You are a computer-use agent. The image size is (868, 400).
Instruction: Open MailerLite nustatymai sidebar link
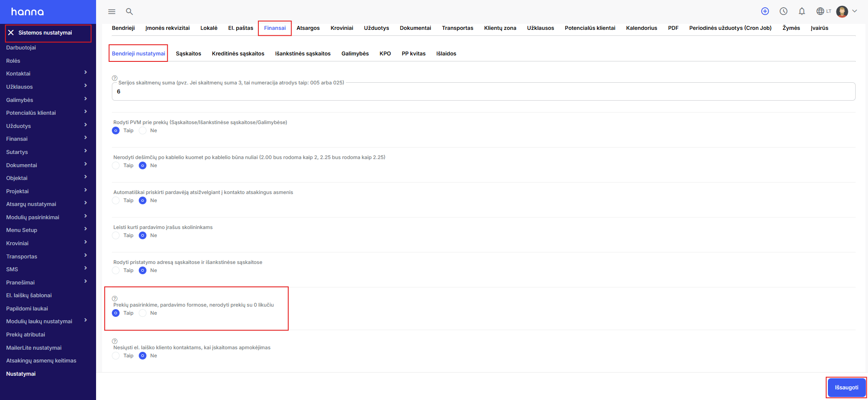[34, 348]
